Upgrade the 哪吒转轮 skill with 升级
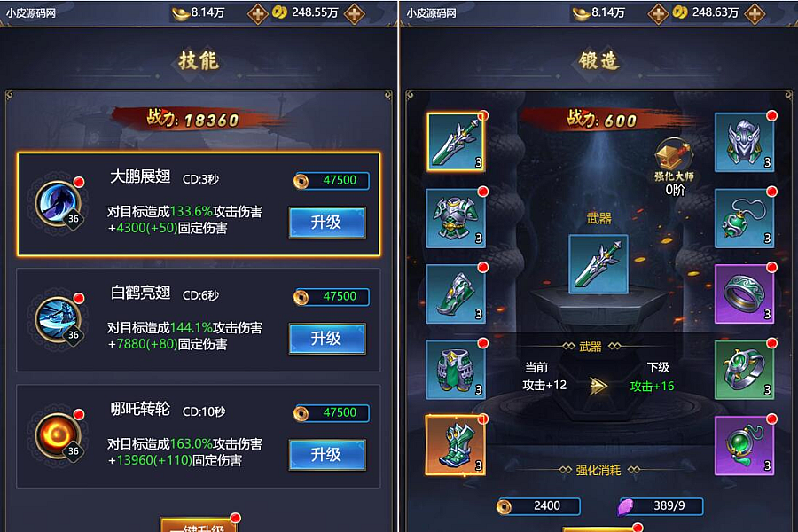798x532 pixels. pyautogui.click(x=327, y=454)
